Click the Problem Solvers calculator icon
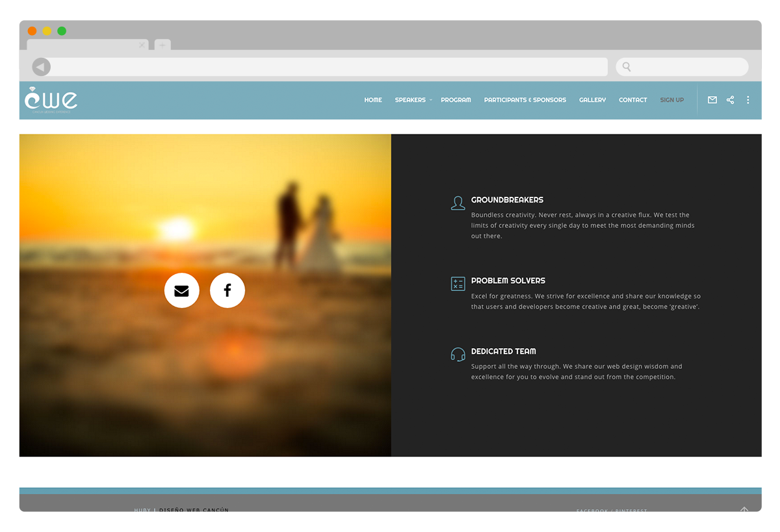The image size is (780, 532). pos(458,284)
